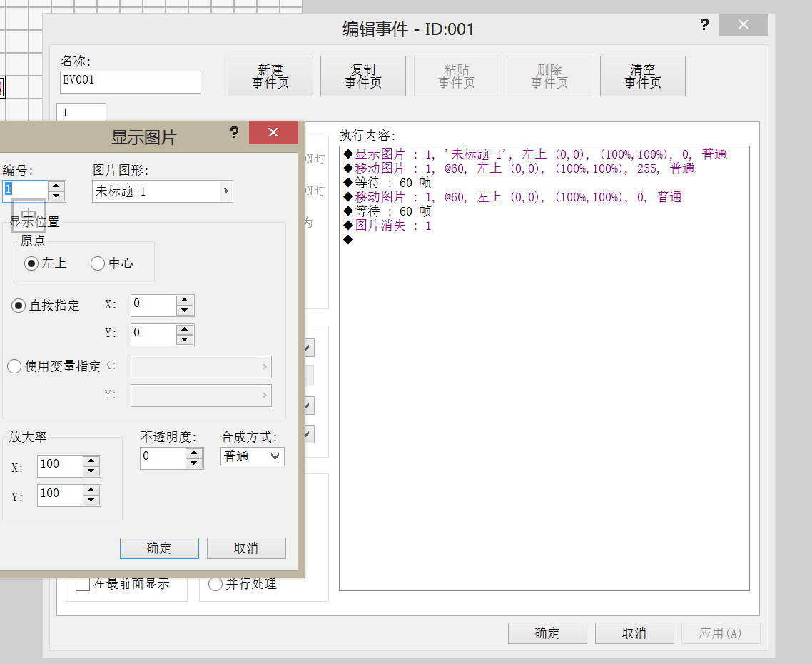Increase 不透明度 with the up arrow
The height and width of the screenshot is (664, 812).
point(193,453)
